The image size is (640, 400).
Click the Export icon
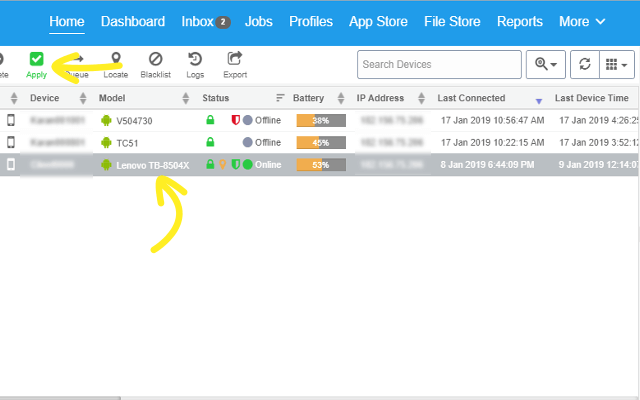[235, 58]
